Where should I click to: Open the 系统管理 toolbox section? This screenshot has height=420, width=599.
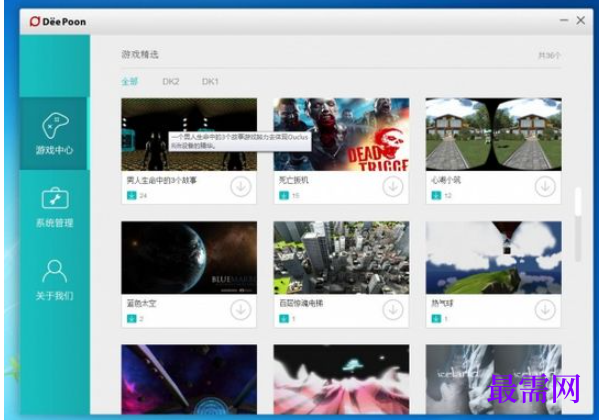click(55, 207)
